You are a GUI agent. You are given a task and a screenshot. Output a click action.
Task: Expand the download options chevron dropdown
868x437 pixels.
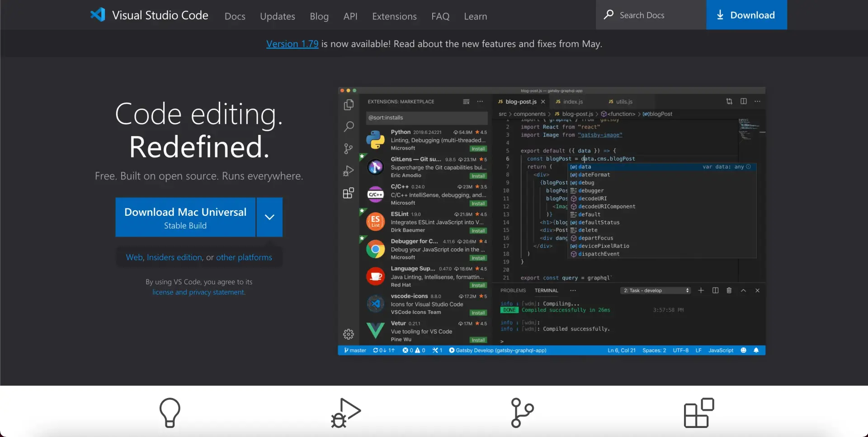(269, 217)
